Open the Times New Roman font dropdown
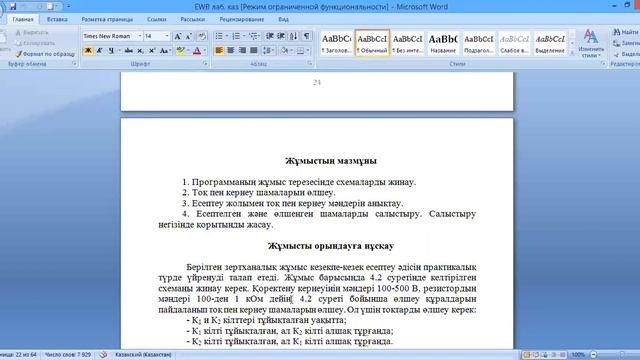This screenshot has height=360, width=640. (x=140, y=36)
